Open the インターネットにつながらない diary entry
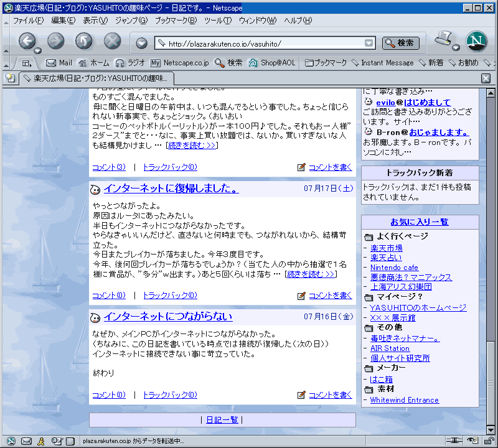Viewport: 498px width, 448px height. pyautogui.click(x=168, y=317)
